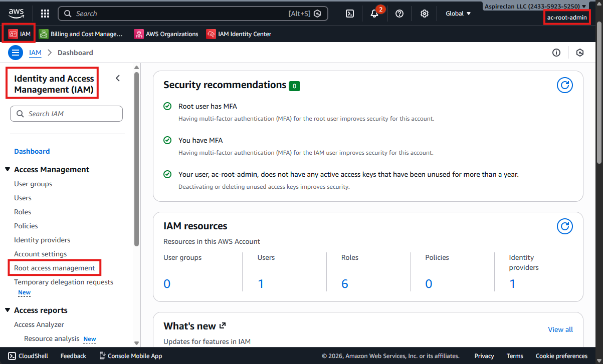
Task: Open the Feedback link in the footer
Action: 73,355
